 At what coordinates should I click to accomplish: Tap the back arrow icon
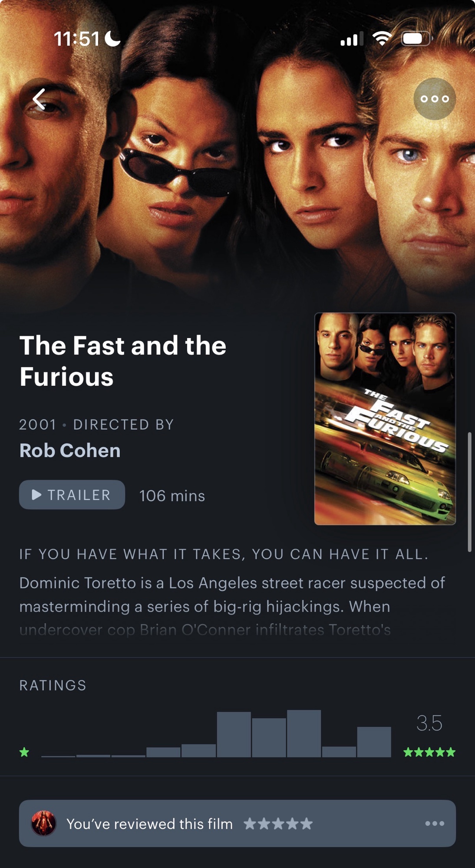point(40,99)
